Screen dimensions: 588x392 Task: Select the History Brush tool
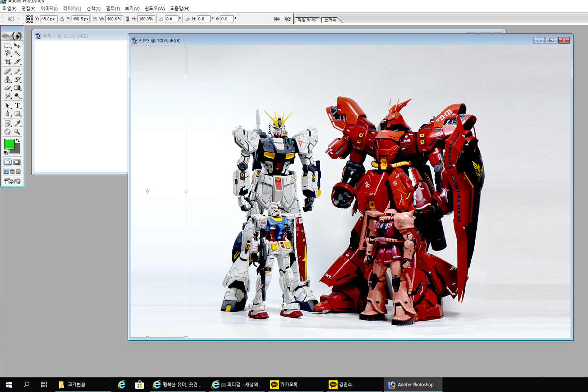click(17, 79)
